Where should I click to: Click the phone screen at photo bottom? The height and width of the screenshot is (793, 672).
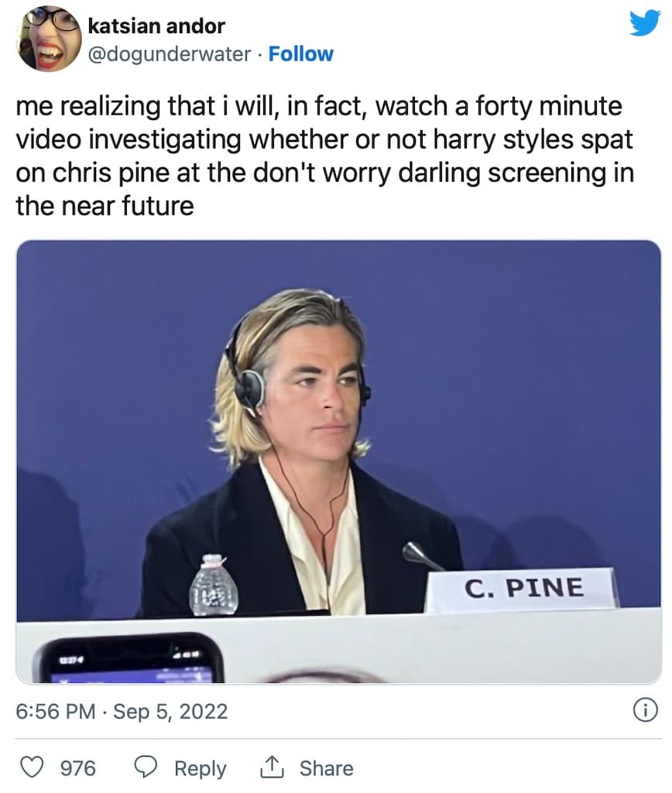point(129,658)
